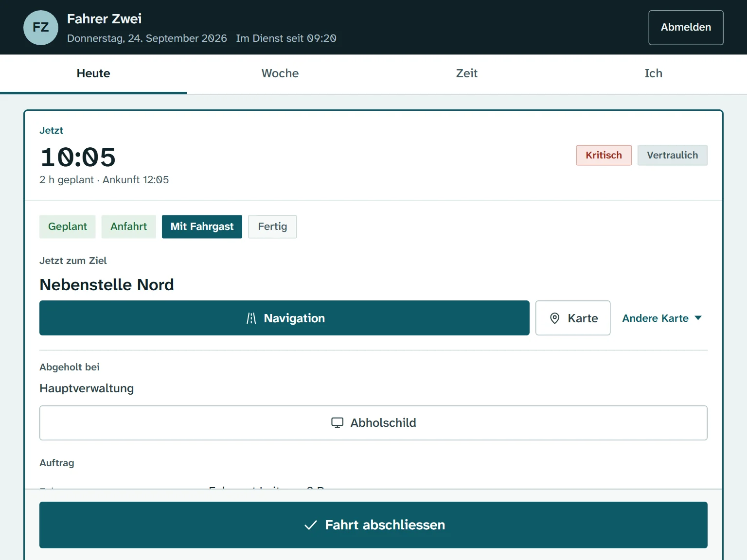Click the text '2 h geplant · Ankunft 12:05'
747x560 pixels.
[x=104, y=180]
